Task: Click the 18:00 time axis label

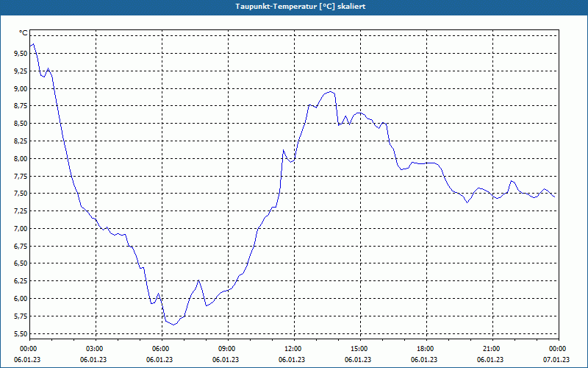Action: [x=426, y=349]
